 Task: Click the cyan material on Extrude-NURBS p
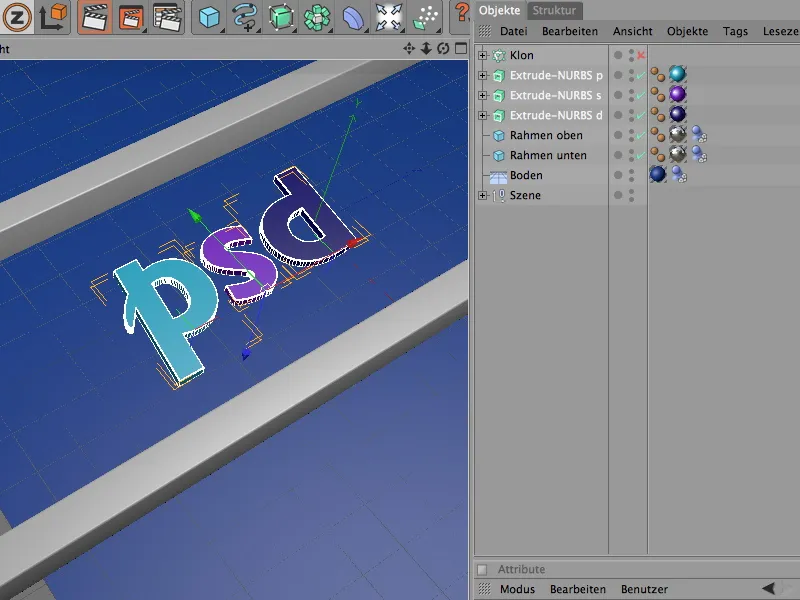(x=677, y=75)
